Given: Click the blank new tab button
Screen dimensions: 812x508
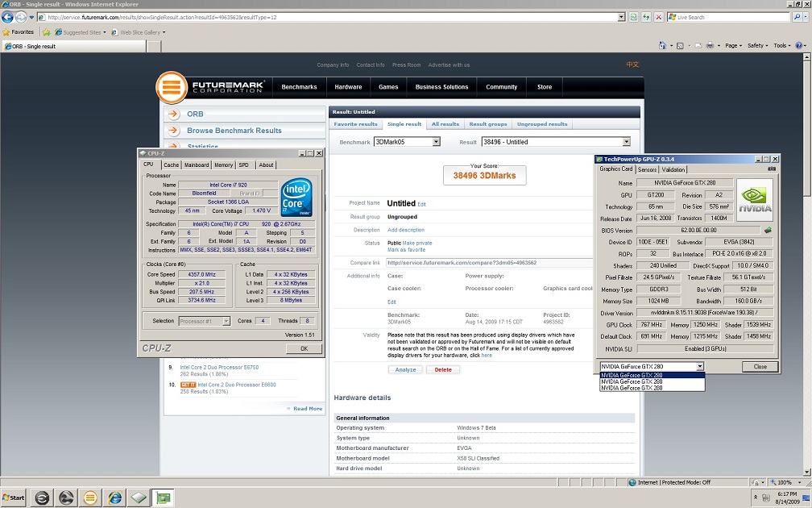Looking at the screenshot, I should 155,46.
